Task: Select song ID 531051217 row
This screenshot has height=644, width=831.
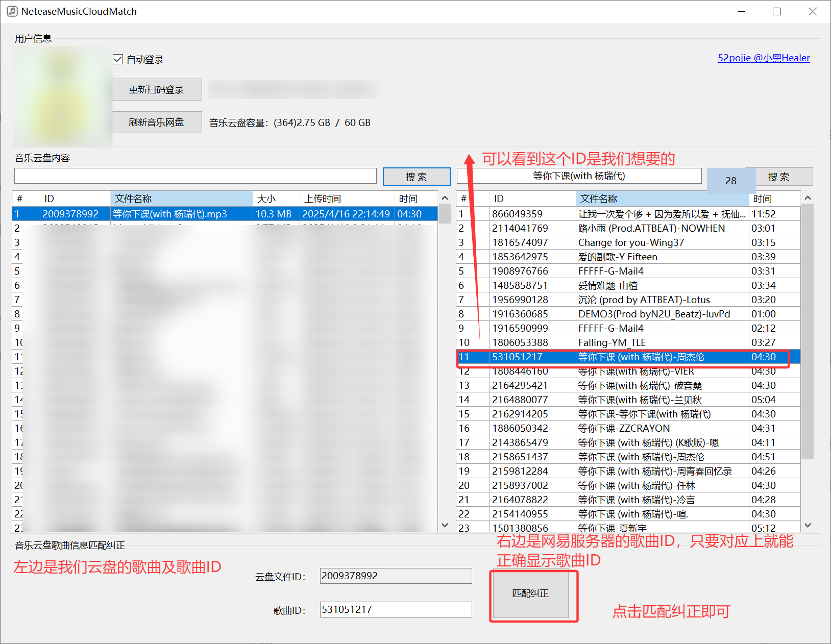Action: pyautogui.click(x=628, y=357)
